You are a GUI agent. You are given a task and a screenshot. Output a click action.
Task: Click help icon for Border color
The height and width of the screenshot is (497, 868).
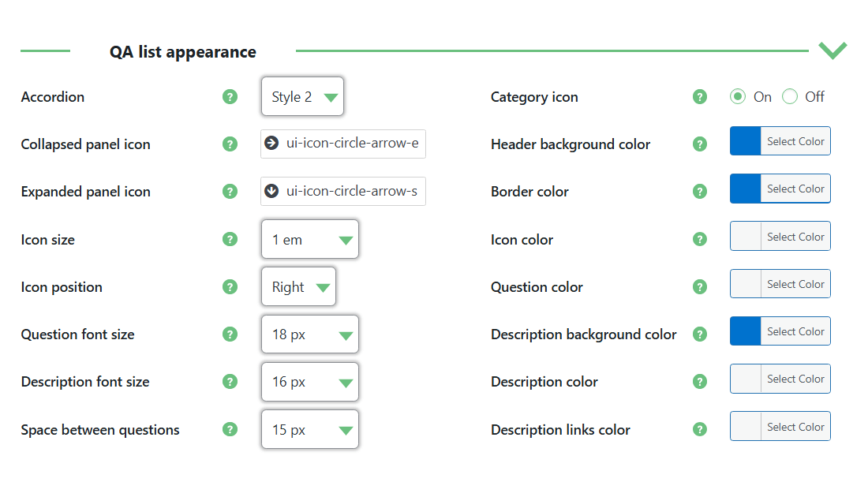[x=700, y=192]
